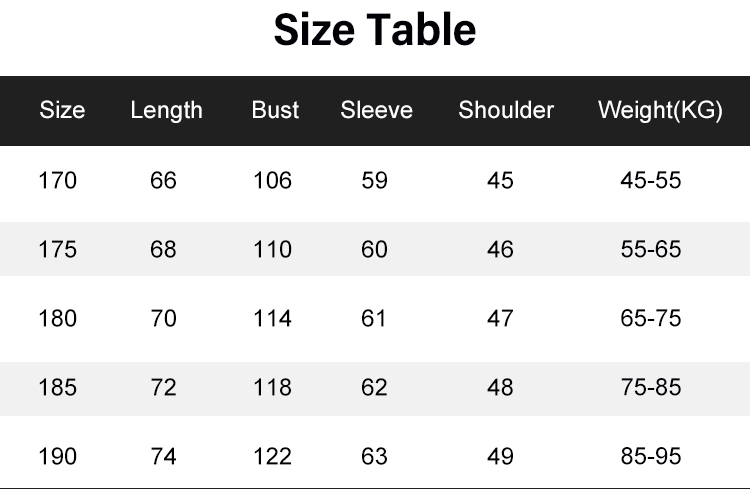Click the Shoulder column header

click(506, 111)
